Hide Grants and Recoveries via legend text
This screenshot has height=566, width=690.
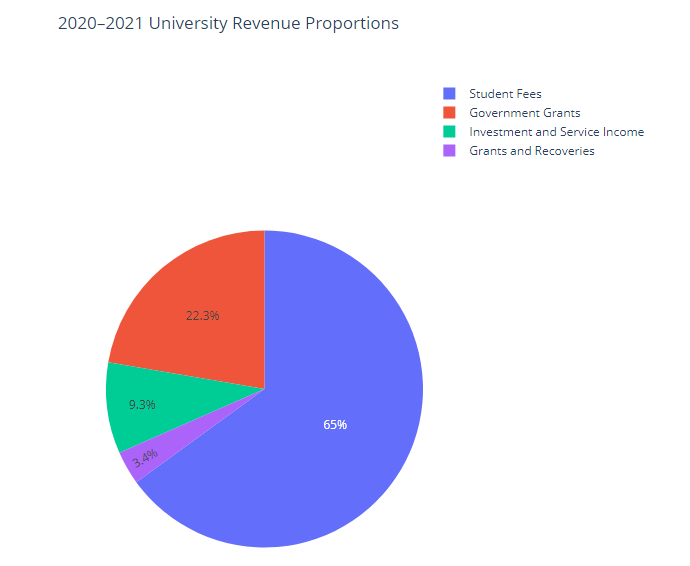[531, 151]
